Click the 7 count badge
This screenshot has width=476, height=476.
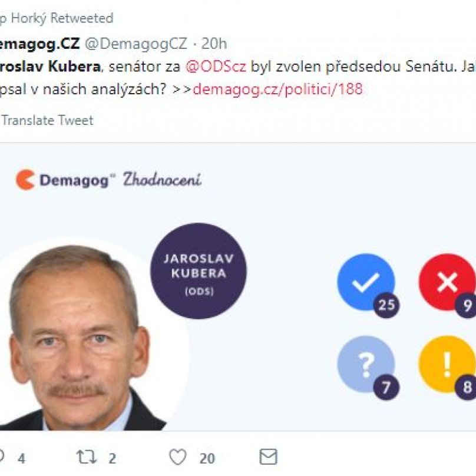pyautogui.click(x=386, y=387)
